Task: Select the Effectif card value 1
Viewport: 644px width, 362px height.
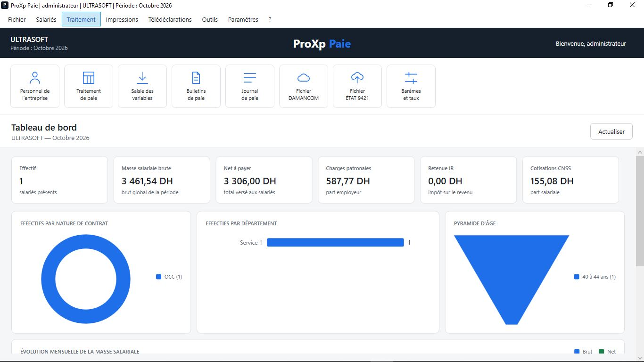Action: (x=21, y=181)
